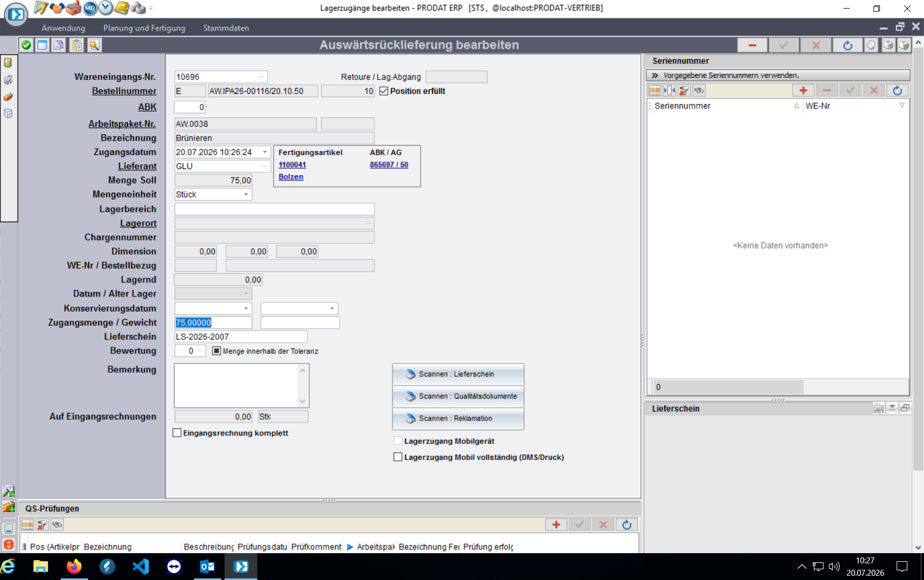924x580 pixels.
Task: Enable Lagerzugang Mobil vollständig (DMS/Druck) checkbox
Action: [x=398, y=457]
